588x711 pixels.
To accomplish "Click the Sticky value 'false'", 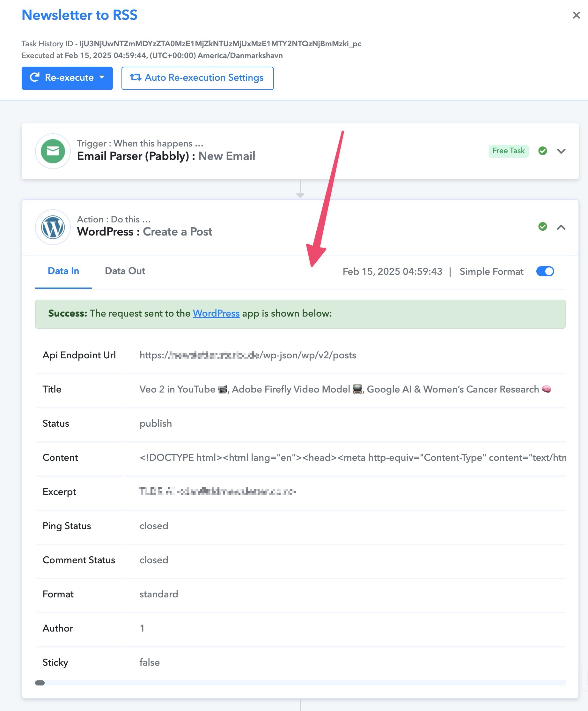I will (x=150, y=662).
